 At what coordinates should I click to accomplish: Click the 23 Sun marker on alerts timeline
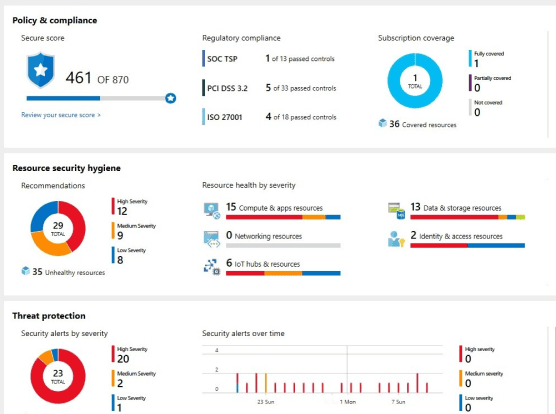(266, 402)
